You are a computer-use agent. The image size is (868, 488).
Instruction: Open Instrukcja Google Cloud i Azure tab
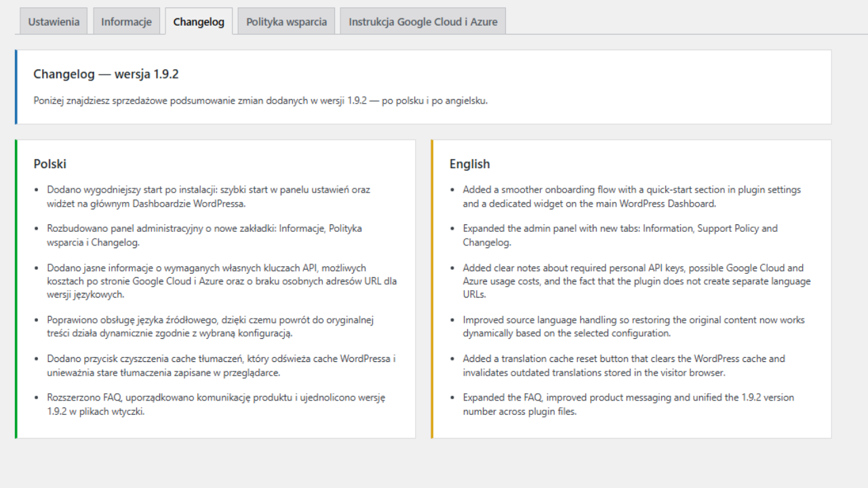(422, 22)
